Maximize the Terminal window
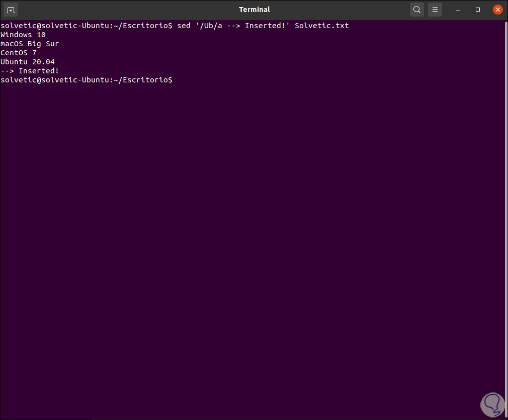 [x=478, y=10]
